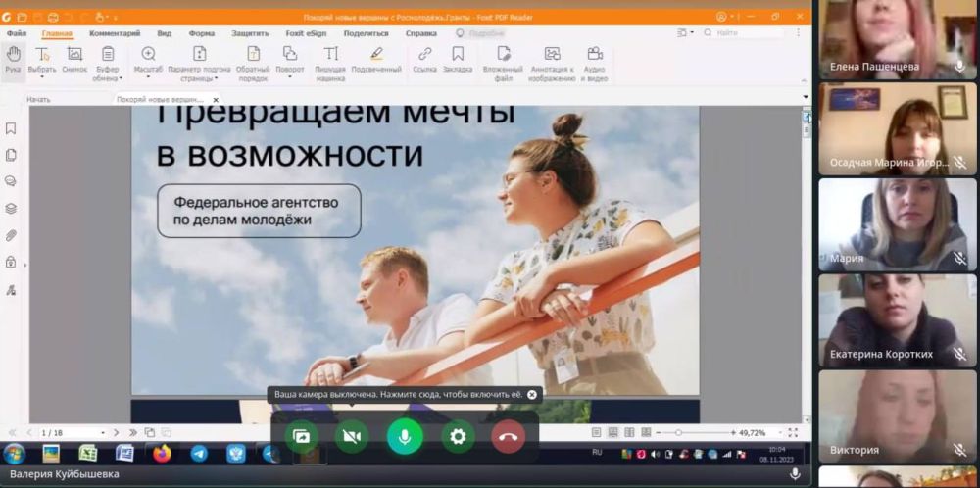
Task: Open the attachments paperclip panel in sidebar
Action: tap(11, 235)
